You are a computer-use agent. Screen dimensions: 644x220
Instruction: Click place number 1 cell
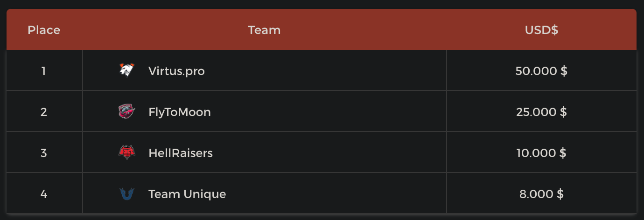tap(44, 71)
